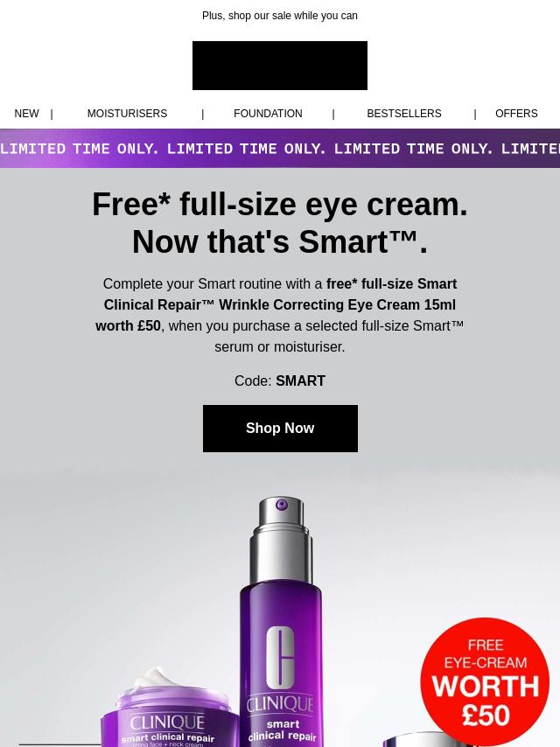Click the 'Plus, shop our sale' preheader text
This screenshot has height=747, width=560.
280,16
